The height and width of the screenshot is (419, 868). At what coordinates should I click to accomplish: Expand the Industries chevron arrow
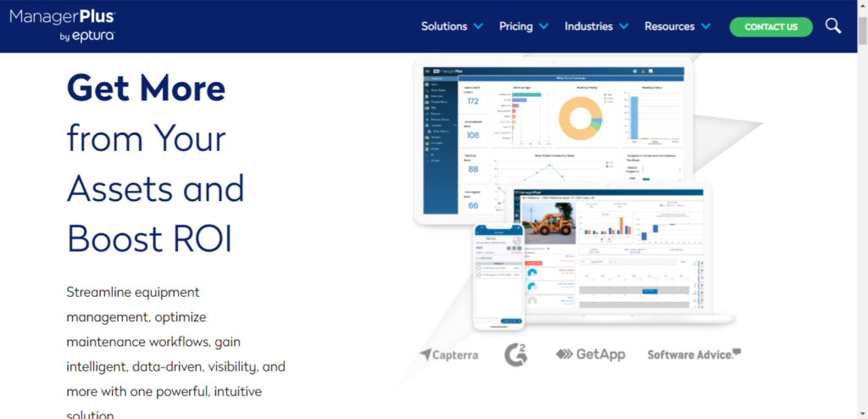(x=624, y=26)
